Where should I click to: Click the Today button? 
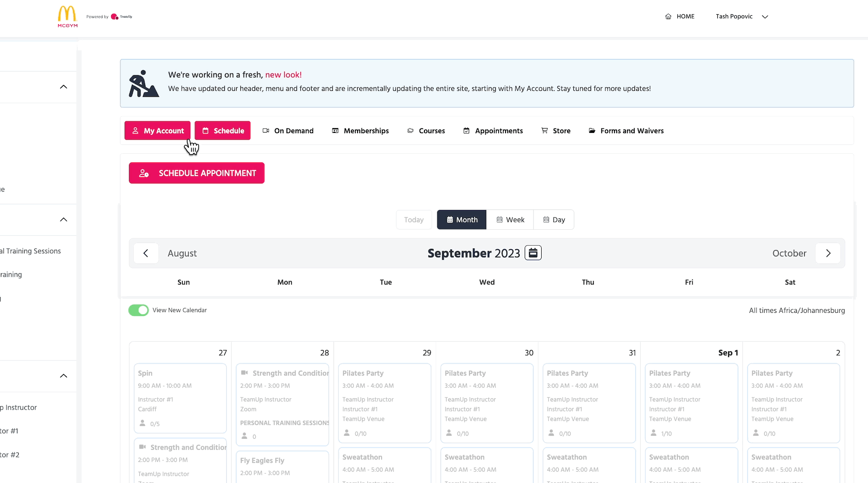click(414, 220)
